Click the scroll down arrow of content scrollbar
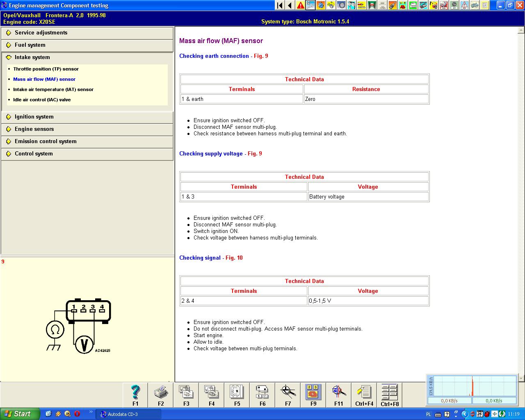This screenshot has height=420, width=525. (521, 379)
